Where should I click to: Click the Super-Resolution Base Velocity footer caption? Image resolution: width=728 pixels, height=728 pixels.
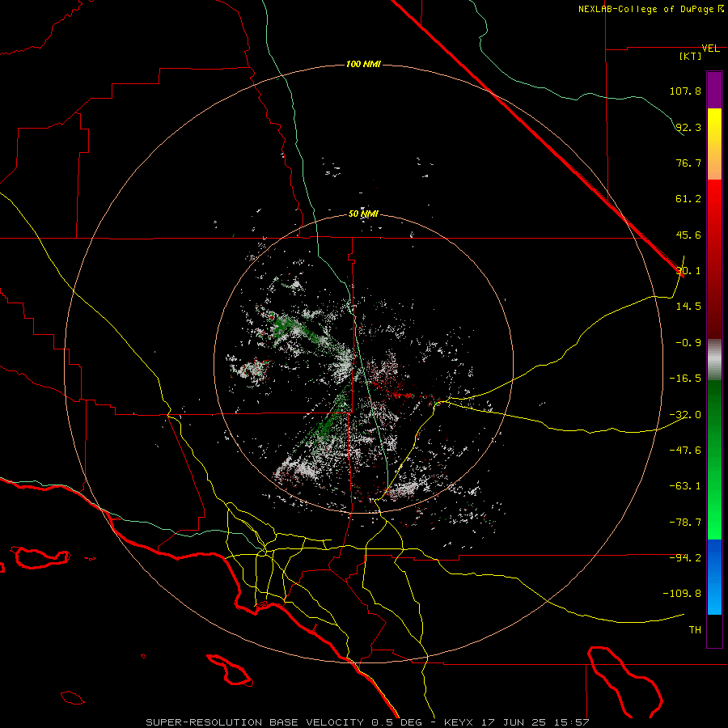point(367,722)
